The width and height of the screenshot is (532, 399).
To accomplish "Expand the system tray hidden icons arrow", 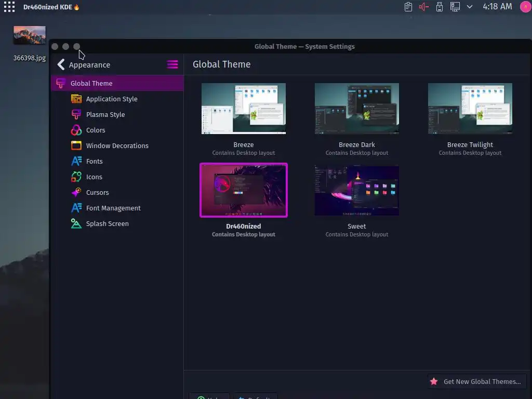I will point(470,7).
